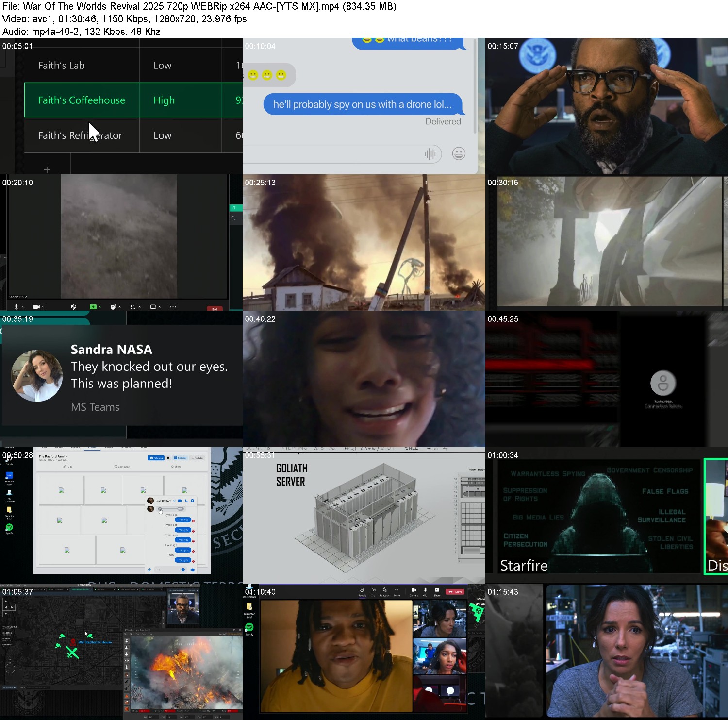Start a video call in the Radford chat popup
Viewport: 728px width, 720px height.
tap(180, 501)
